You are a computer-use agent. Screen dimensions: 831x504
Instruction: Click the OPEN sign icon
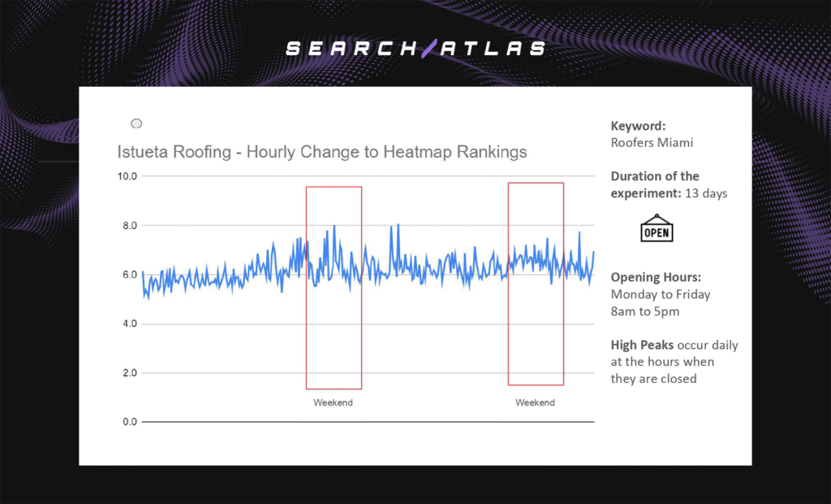[657, 228]
